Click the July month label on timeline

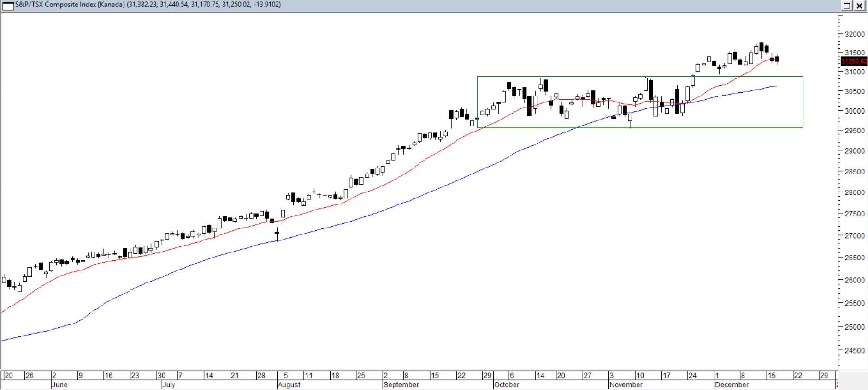(x=169, y=385)
